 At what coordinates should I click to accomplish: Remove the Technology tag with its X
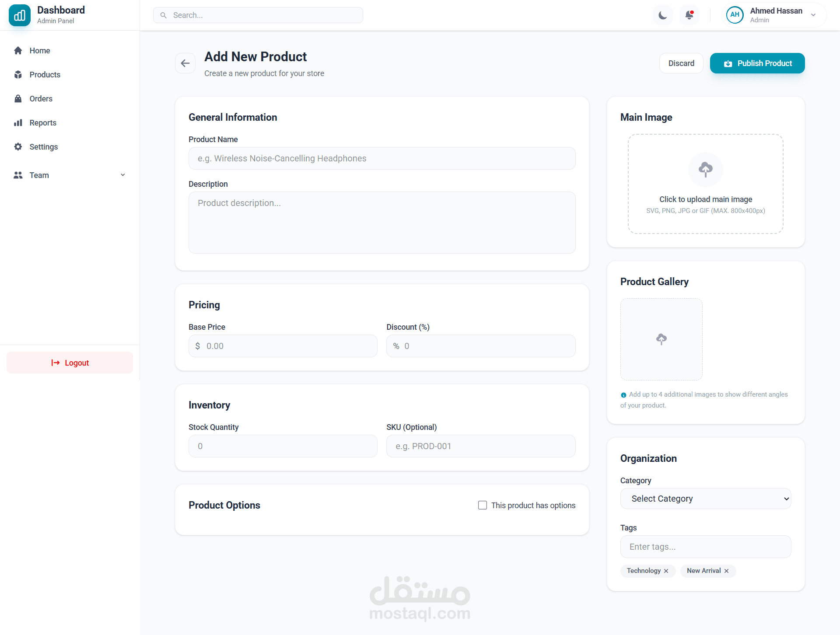pos(666,571)
